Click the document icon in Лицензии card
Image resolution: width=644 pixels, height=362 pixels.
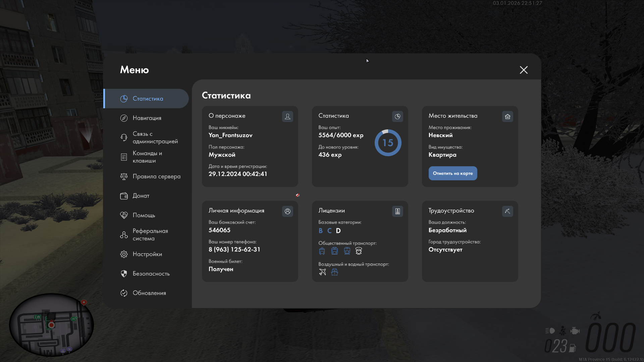point(397,211)
